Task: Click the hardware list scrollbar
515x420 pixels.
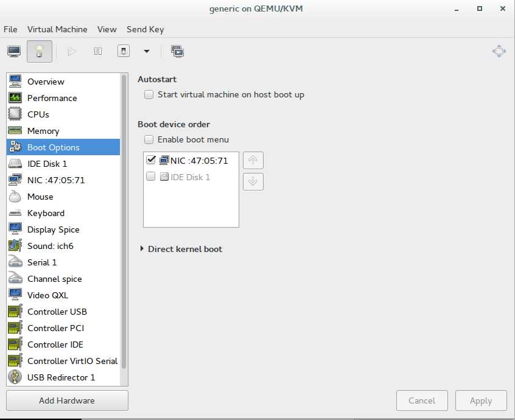Action: pos(124,222)
